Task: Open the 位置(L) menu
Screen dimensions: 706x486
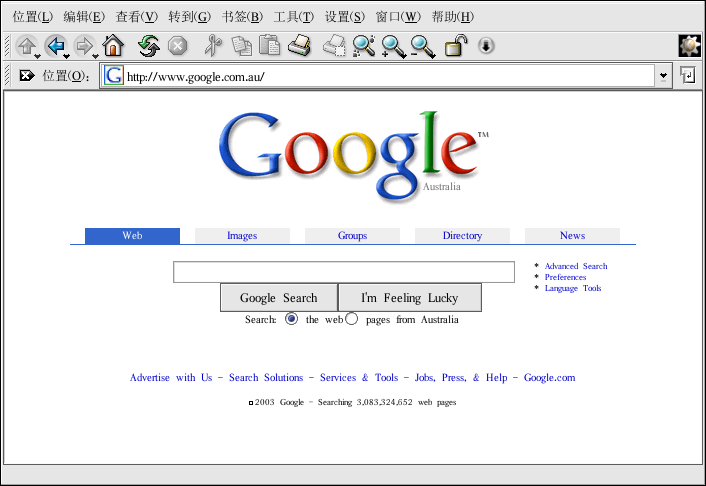Action: pyautogui.click(x=32, y=17)
